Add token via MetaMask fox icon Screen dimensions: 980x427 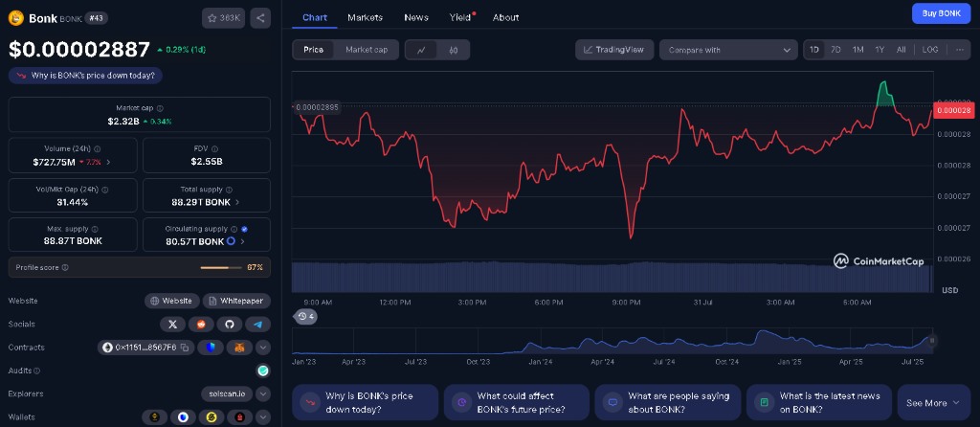point(238,348)
